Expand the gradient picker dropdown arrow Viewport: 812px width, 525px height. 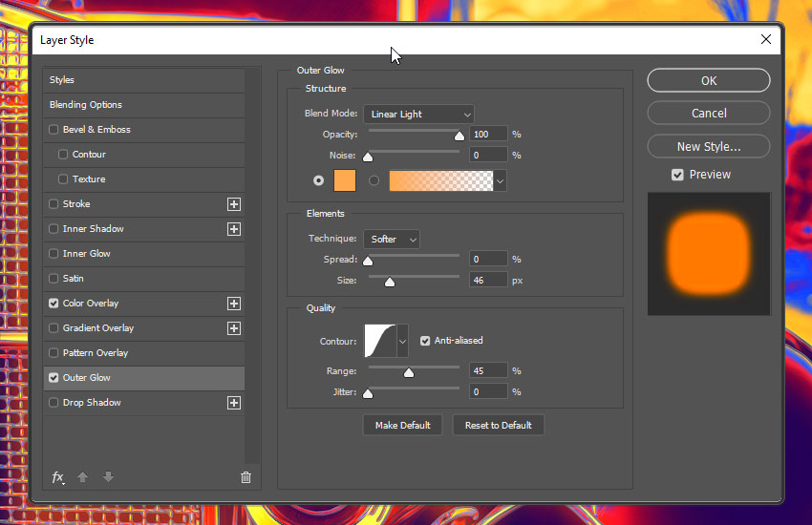(500, 181)
